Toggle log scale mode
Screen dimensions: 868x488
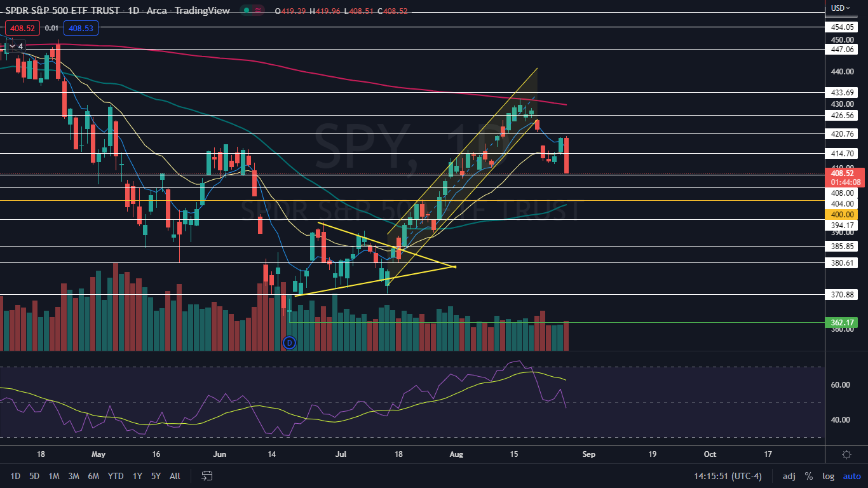pos(828,476)
